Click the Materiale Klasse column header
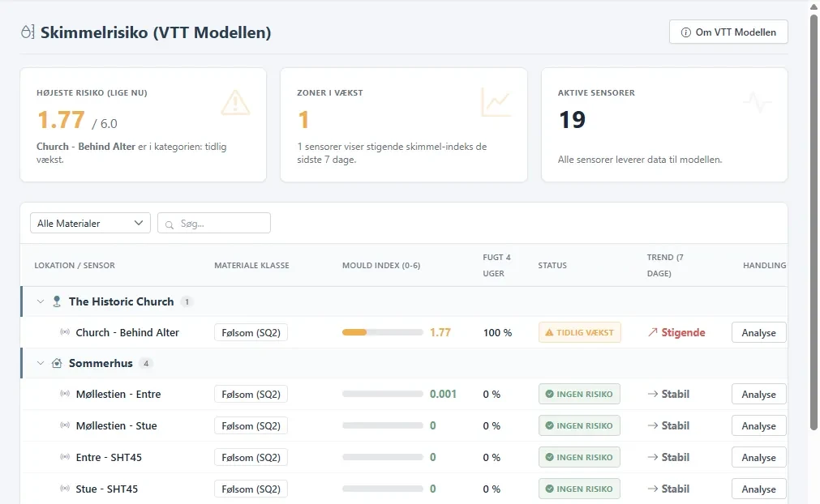820x504 pixels. [251, 265]
